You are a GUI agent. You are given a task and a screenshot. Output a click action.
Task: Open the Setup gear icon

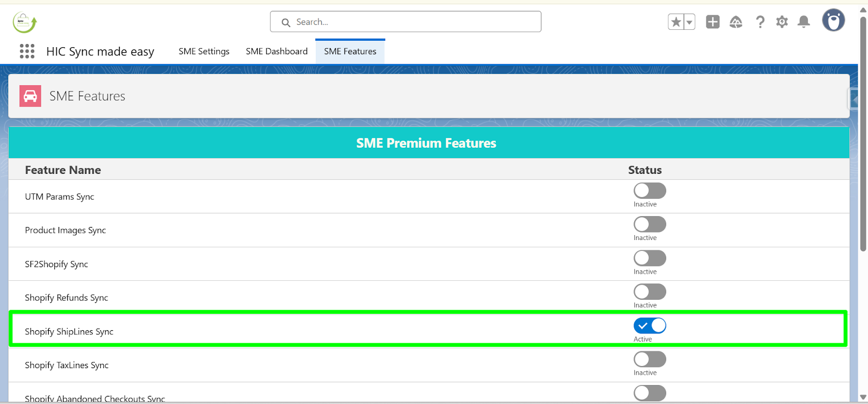[782, 22]
